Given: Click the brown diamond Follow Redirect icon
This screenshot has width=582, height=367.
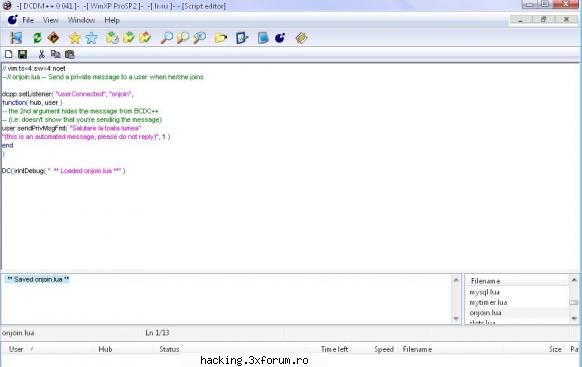Looking at the screenshot, I should click(54, 38).
